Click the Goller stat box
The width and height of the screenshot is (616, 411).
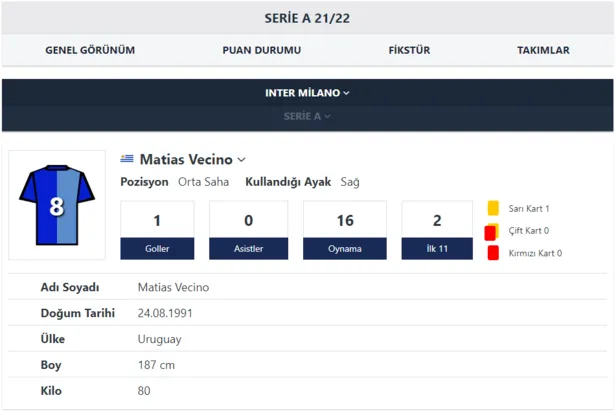[x=157, y=230]
